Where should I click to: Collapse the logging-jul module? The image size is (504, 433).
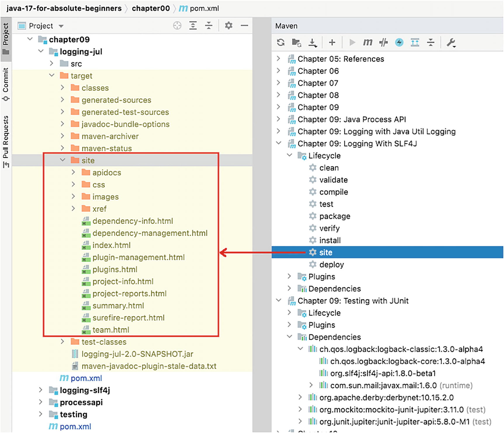(x=41, y=51)
